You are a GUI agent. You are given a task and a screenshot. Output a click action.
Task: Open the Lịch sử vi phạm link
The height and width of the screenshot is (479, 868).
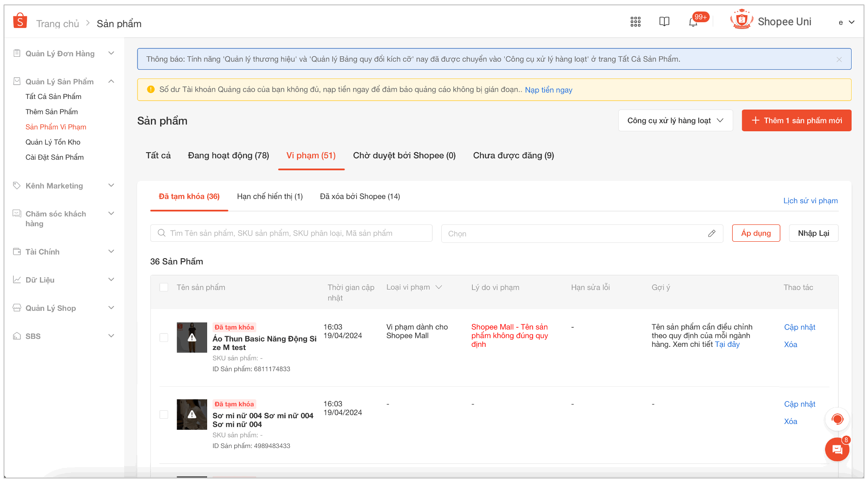[810, 201]
